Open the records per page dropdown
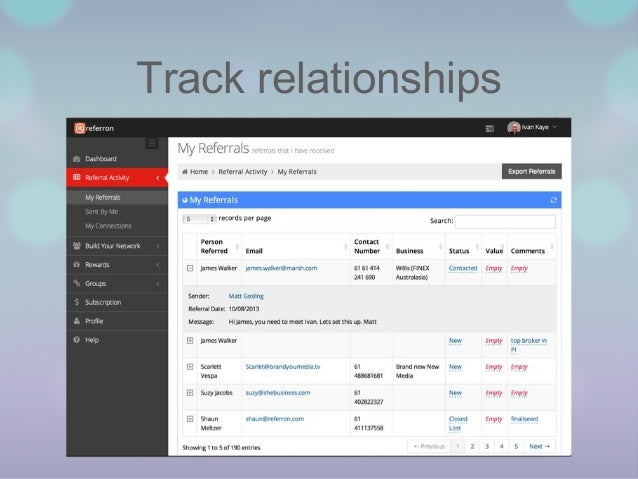Viewport: 638px width, 479px height. pyautogui.click(x=199, y=219)
